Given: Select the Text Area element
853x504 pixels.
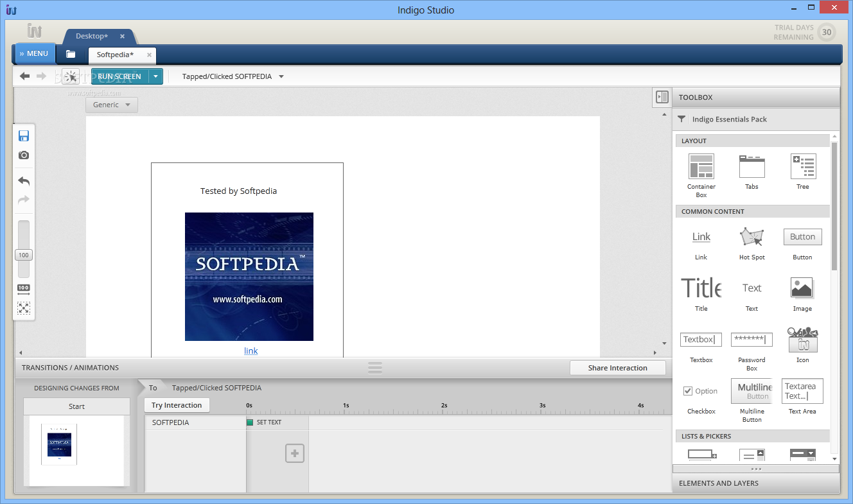Looking at the screenshot, I should 802,396.
